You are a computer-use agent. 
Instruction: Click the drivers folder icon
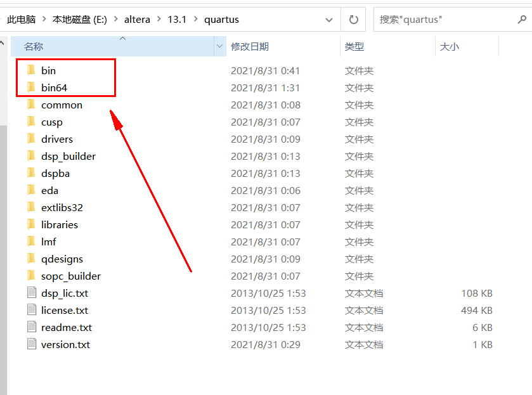32,139
